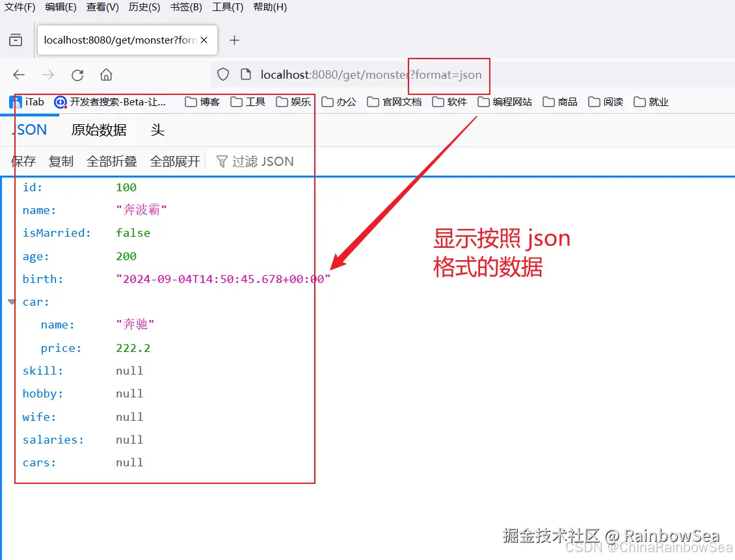Image resolution: width=735 pixels, height=560 pixels.
Task: Click the wife key label
Action: point(40,417)
